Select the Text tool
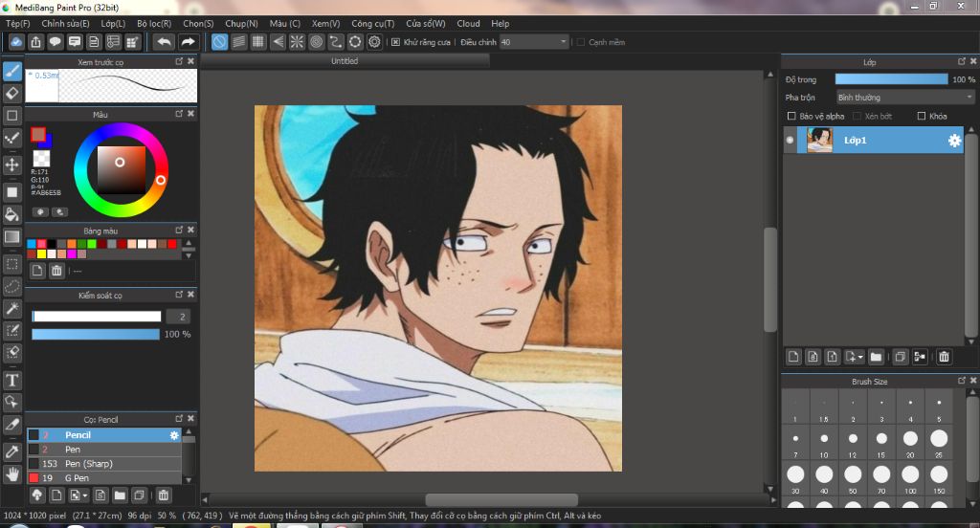The width and height of the screenshot is (980, 528). pyautogui.click(x=11, y=380)
